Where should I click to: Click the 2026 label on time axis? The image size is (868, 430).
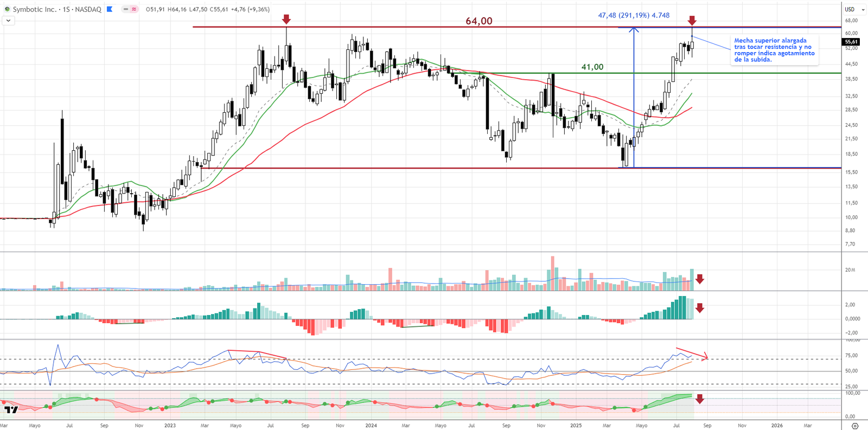point(777,426)
